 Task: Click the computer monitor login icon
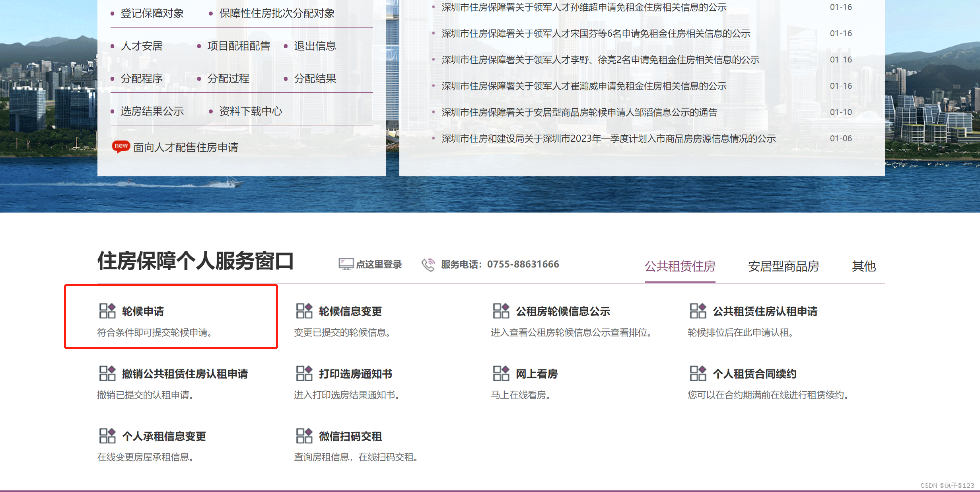[x=346, y=264]
